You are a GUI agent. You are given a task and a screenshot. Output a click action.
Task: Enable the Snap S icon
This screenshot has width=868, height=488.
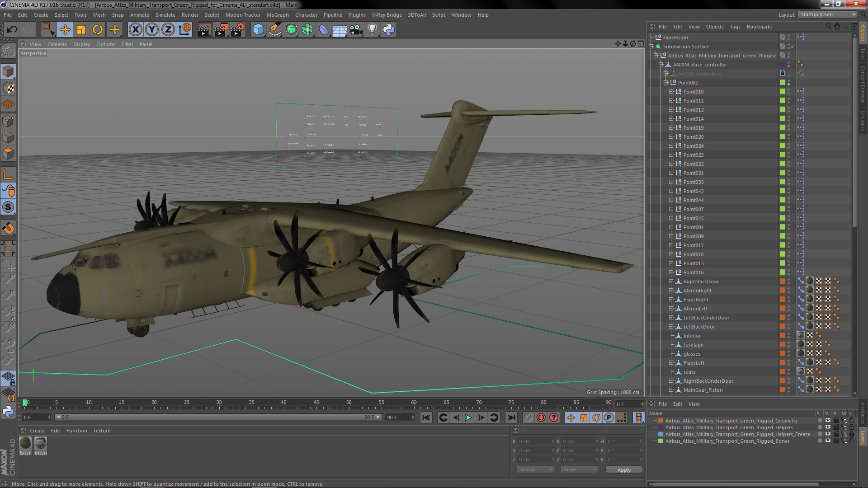coord(8,207)
